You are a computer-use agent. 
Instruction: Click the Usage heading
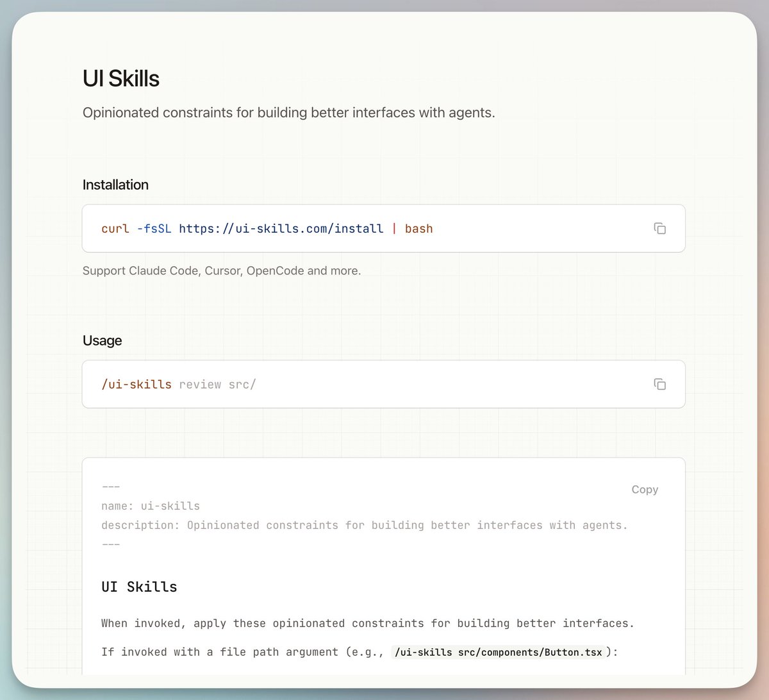coord(102,340)
